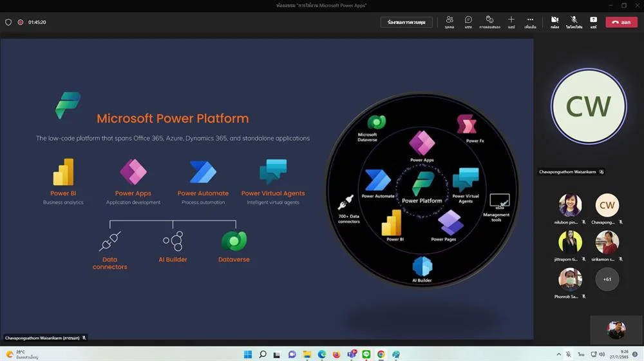Click Microsoft Dataverse icon in circle diagram
Image resolution: width=644 pixels, height=361 pixels.
point(376,122)
